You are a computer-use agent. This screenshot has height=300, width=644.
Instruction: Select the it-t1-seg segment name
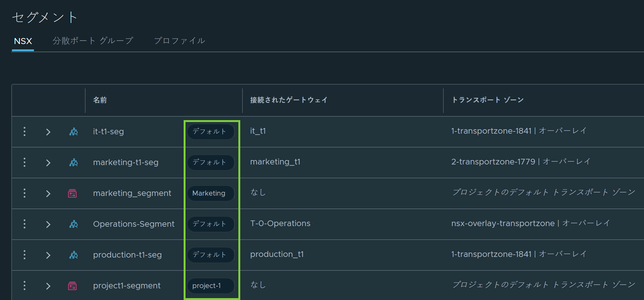click(108, 131)
